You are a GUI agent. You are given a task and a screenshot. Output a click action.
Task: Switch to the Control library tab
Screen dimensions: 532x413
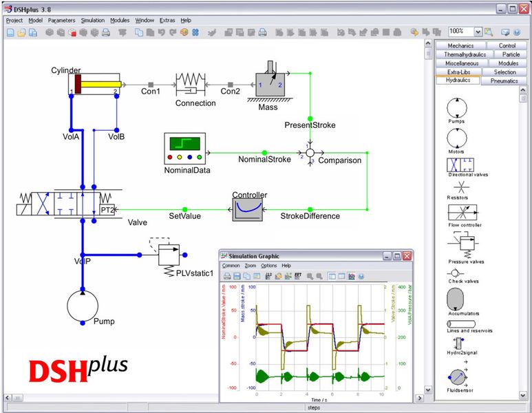(507, 45)
